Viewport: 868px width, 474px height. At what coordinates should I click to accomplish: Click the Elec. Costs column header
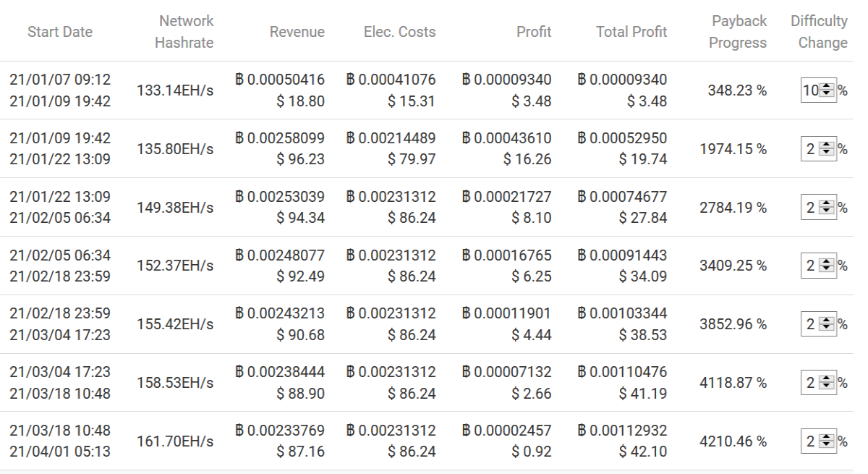tap(400, 32)
